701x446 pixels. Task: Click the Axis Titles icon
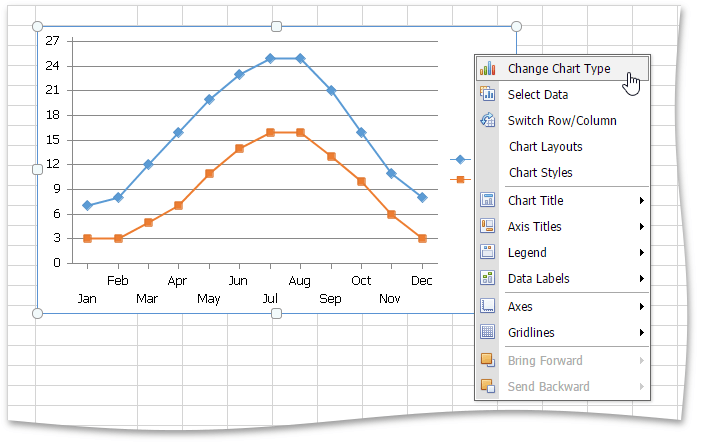coord(487,226)
